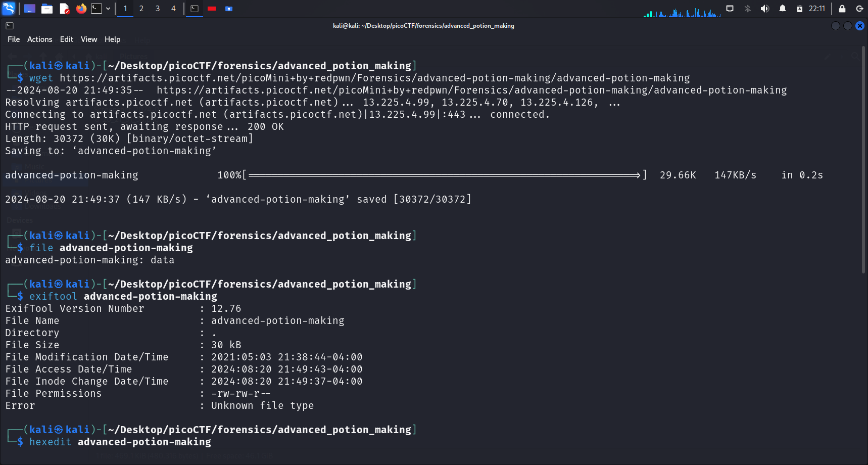This screenshot has width=868, height=465.
Task: Click the show desktop panel icon
Action: pos(30,9)
